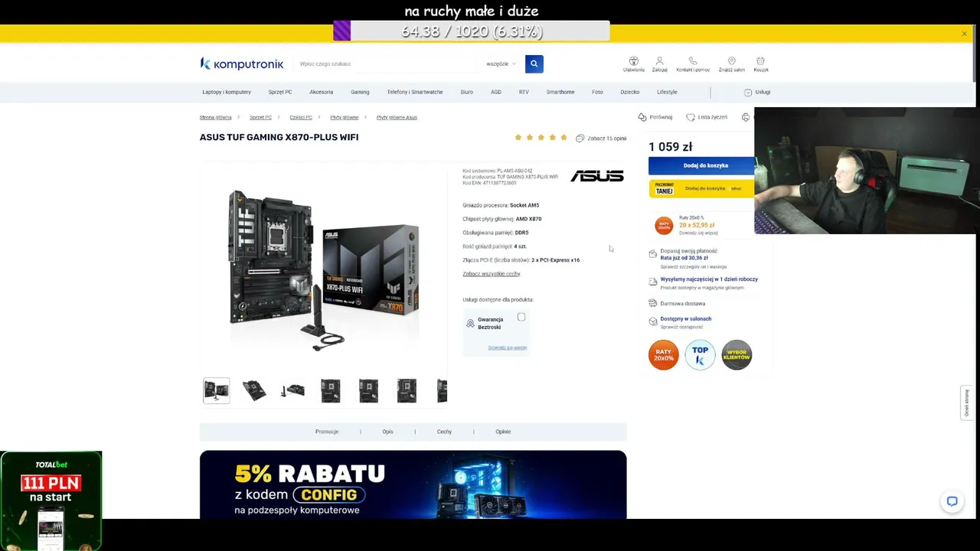Click the yellow Paczkomat Taniej add-to-cart button

coord(701,188)
